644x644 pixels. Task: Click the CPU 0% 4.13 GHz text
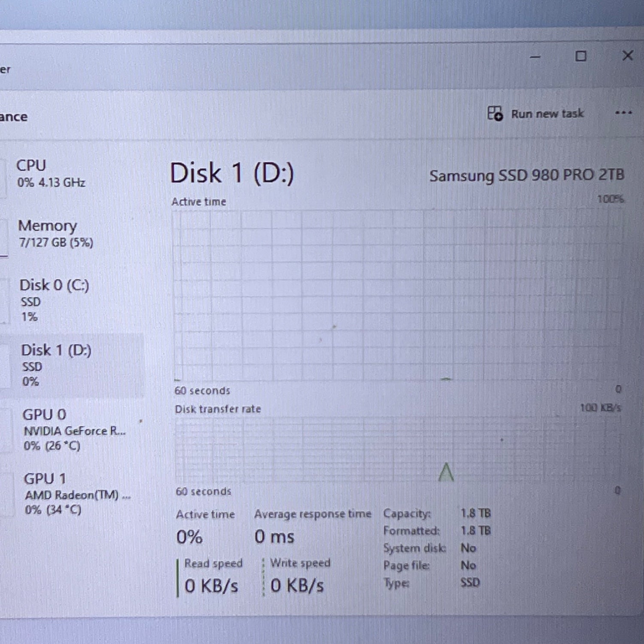[51, 182]
